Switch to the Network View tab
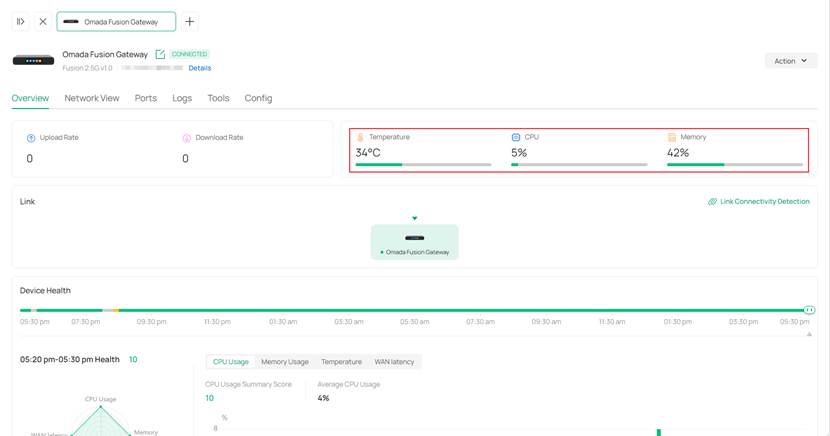The height and width of the screenshot is (436, 830). (92, 98)
